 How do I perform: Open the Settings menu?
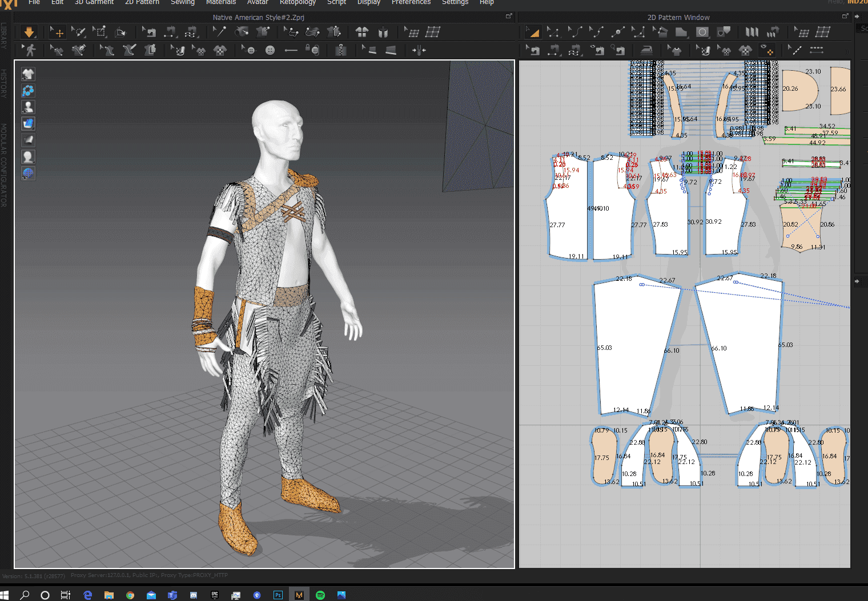tap(455, 3)
